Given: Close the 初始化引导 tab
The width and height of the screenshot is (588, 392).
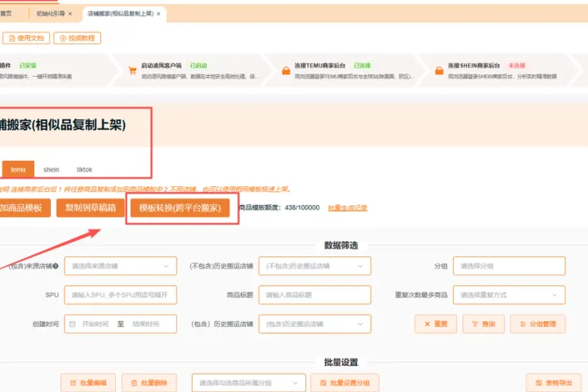Looking at the screenshot, I should (70, 14).
